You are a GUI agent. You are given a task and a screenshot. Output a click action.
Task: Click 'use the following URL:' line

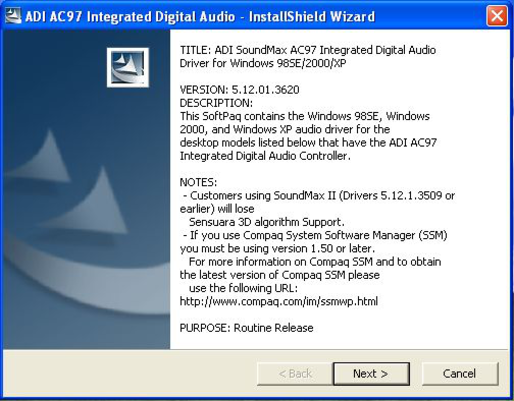click(243, 288)
